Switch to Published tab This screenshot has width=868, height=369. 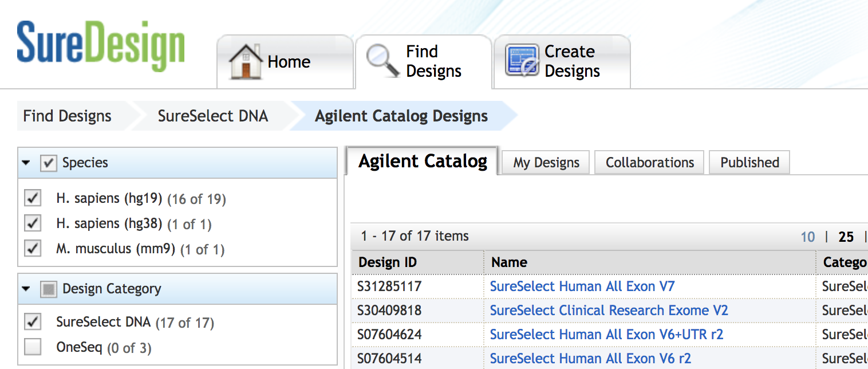749,163
